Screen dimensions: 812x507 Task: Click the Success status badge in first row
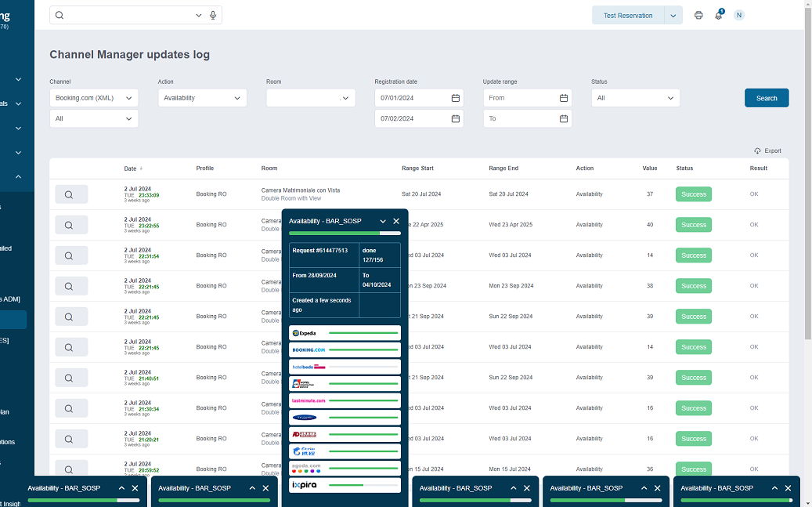click(x=693, y=194)
